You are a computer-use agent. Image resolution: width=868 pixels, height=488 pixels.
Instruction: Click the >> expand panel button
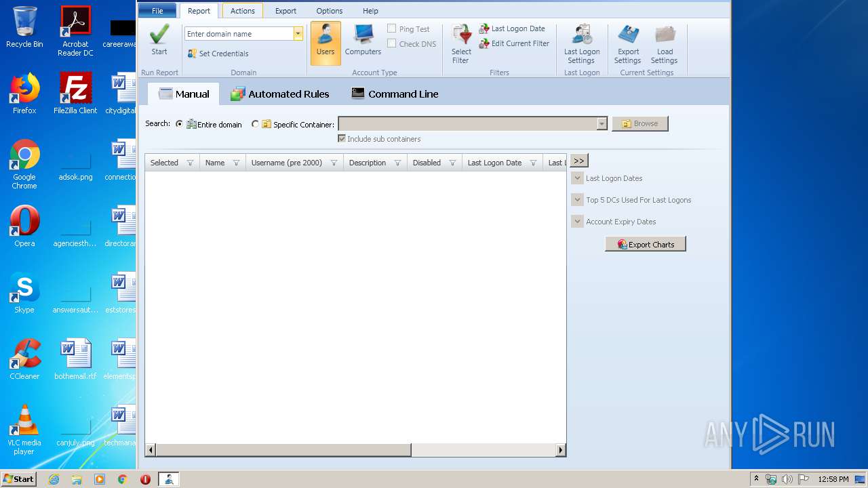coord(578,161)
